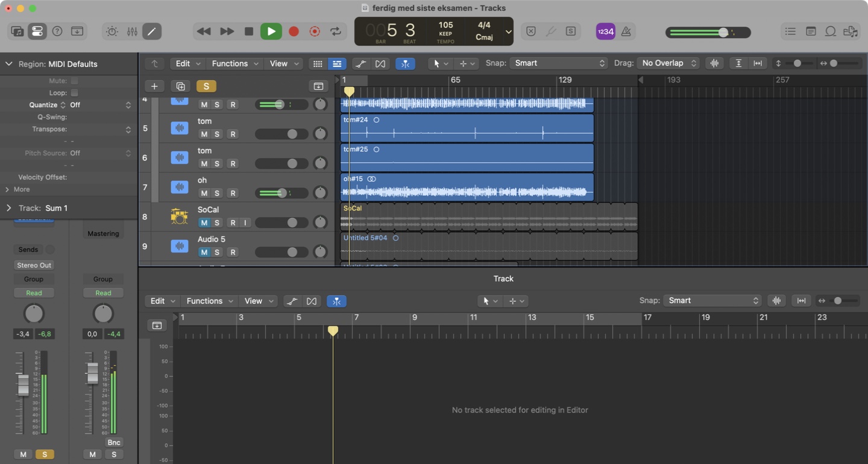
Task: Click the add new track plus button
Action: pyautogui.click(x=154, y=86)
